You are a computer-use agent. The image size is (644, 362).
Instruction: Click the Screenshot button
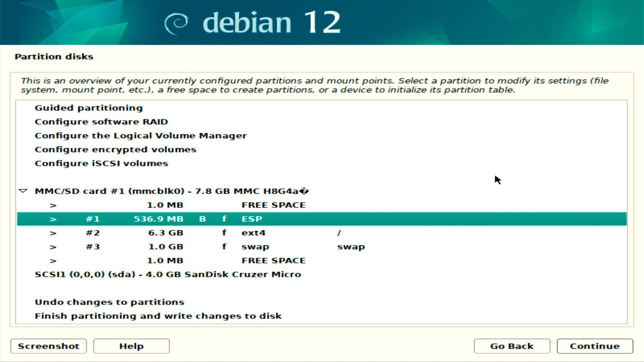tap(49, 346)
